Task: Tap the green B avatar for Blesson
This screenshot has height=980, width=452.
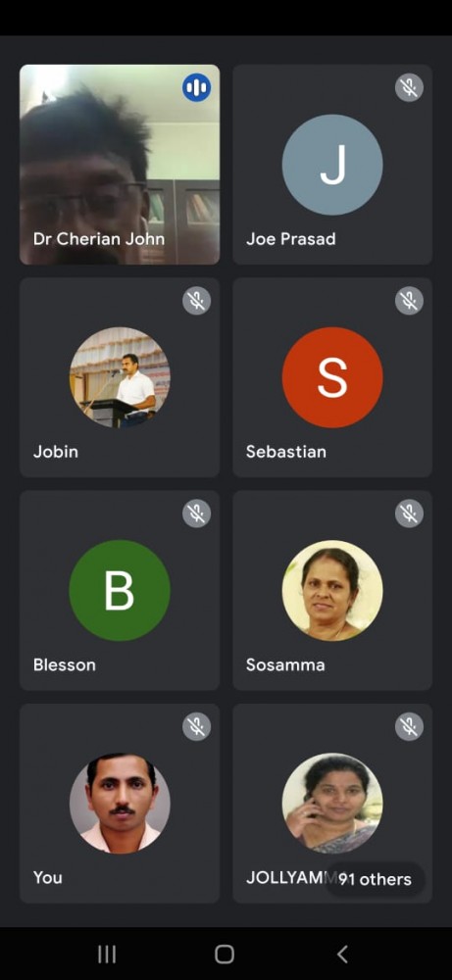Action: tap(120, 590)
